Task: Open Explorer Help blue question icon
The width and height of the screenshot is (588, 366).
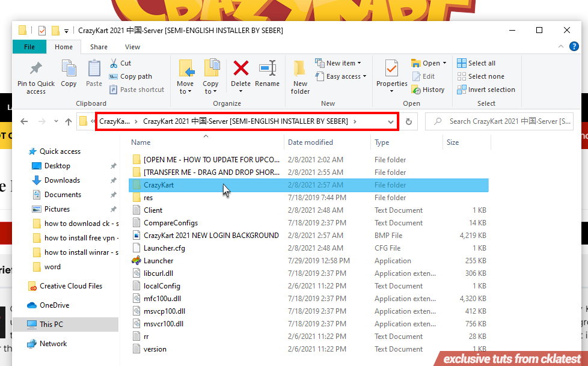Action: click(574, 46)
